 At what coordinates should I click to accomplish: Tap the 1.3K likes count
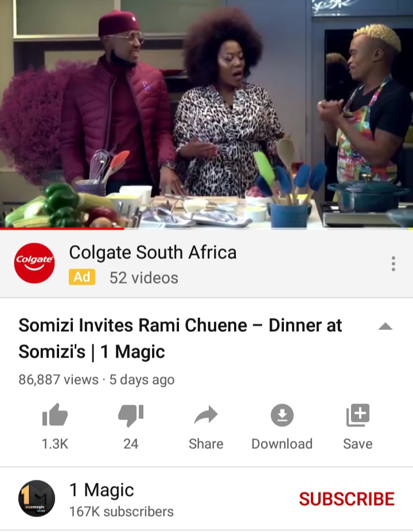[x=55, y=444]
